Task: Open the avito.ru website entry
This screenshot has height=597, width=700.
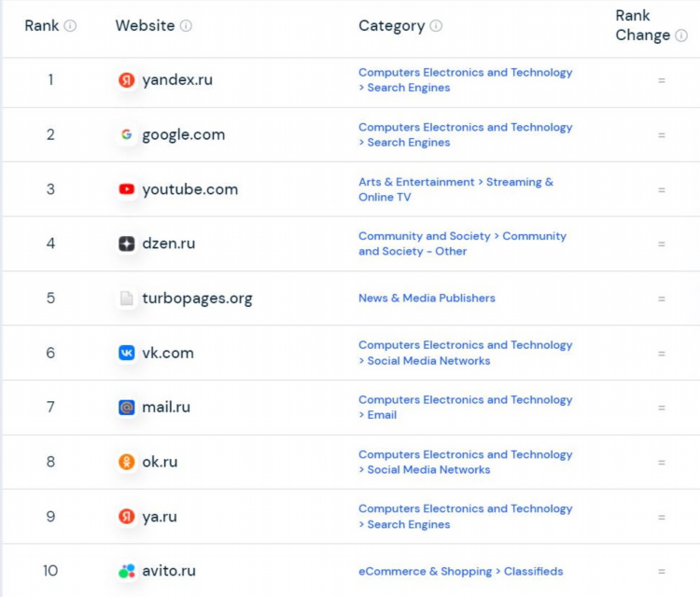Action: click(x=169, y=571)
